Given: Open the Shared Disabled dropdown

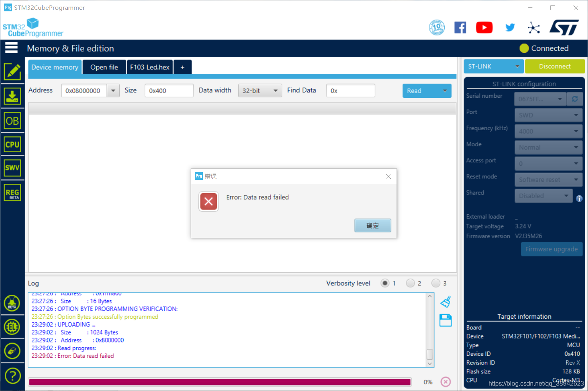Looking at the screenshot, I should click(x=544, y=196).
